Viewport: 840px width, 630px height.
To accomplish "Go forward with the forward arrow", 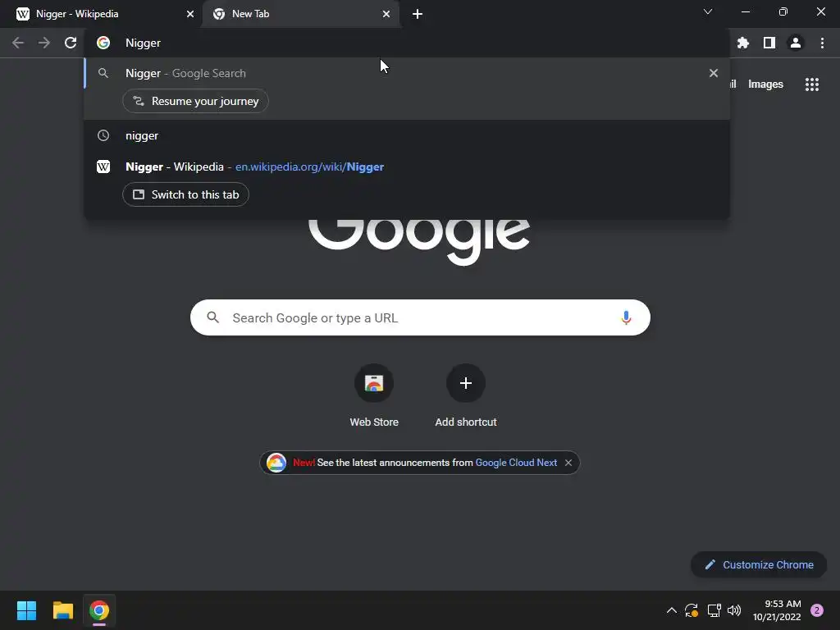I will tap(44, 43).
